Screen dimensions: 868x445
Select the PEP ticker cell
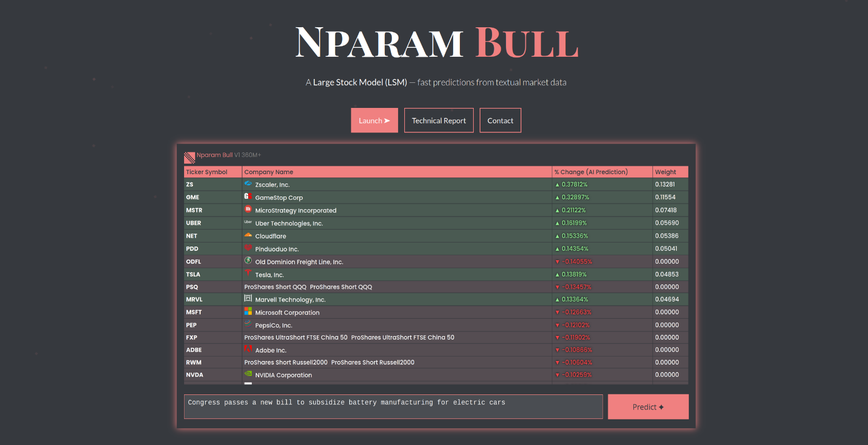tap(213, 325)
